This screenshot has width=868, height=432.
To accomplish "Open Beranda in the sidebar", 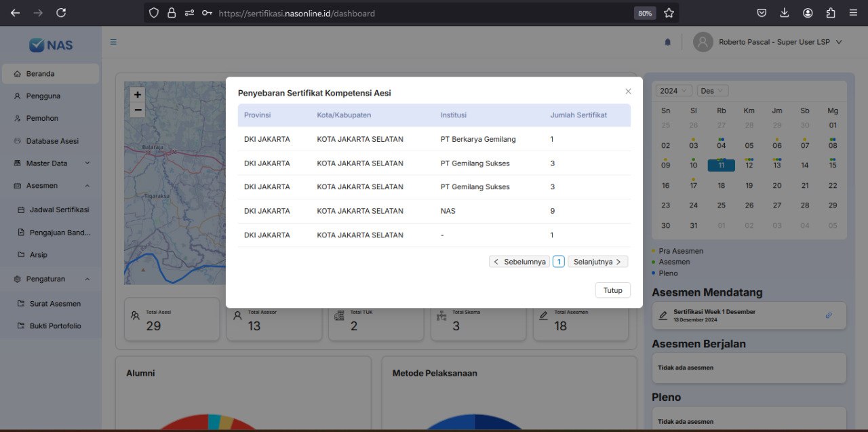I will [41, 74].
